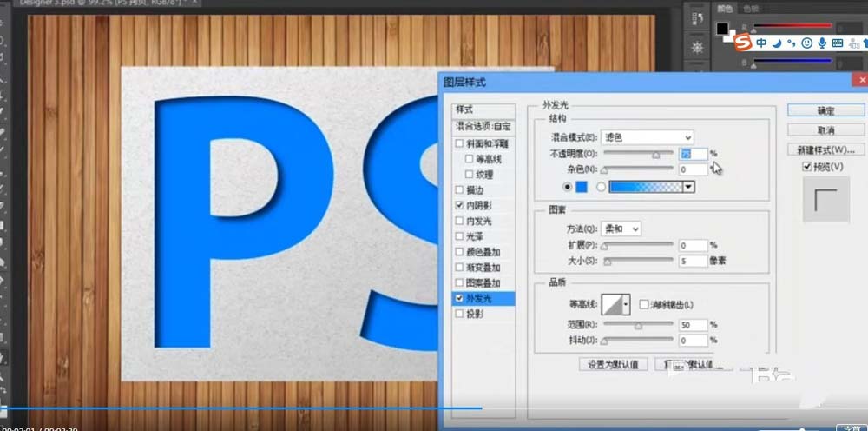868x431 pixels.
Task: Open the soft keyboard icon in Sogou bar
Action: (x=838, y=43)
